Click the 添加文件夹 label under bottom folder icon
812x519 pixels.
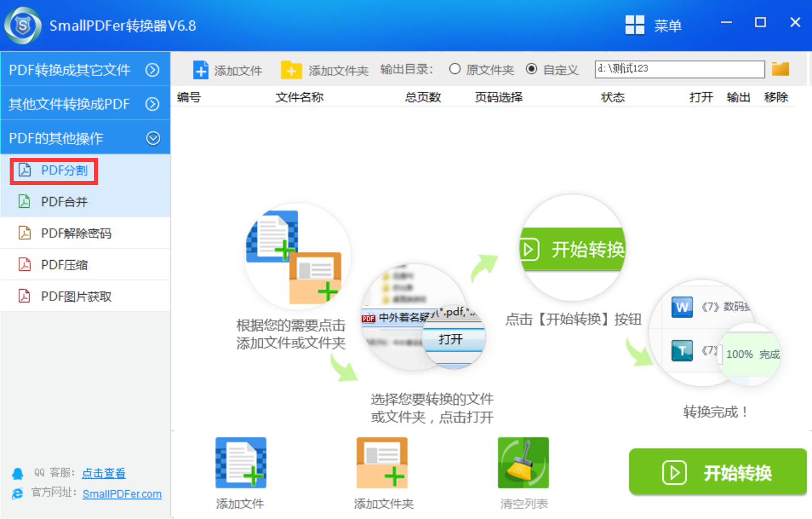click(x=384, y=504)
